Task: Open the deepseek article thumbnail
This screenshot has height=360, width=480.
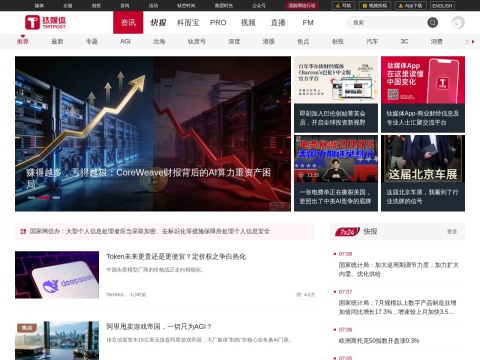Action: [x=57, y=275]
